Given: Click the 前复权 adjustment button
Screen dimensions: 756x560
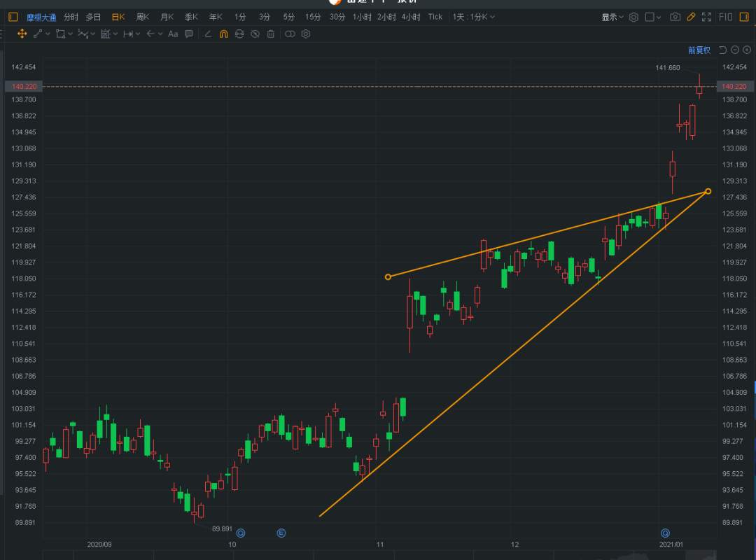Looking at the screenshot, I should click(x=699, y=50).
